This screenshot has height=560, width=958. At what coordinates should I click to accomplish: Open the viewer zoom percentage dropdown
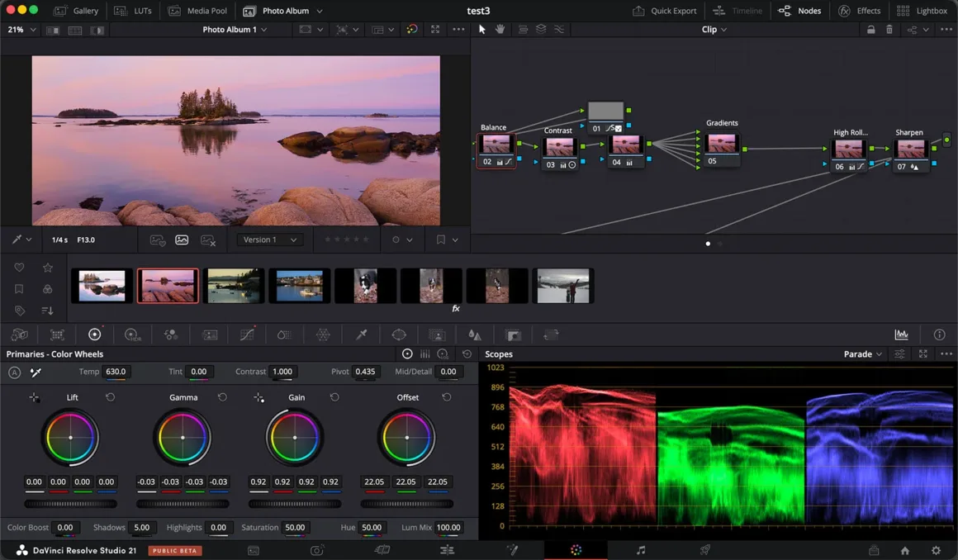(x=20, y=29)
